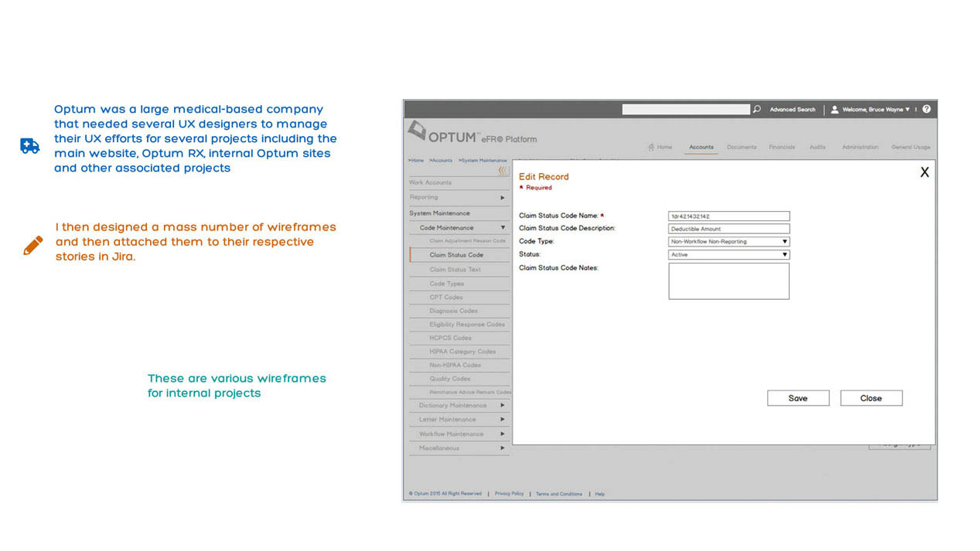This screenshot has height=551, width=980.
Task: Open the Administration tab
Action: [x=860, y=147]
